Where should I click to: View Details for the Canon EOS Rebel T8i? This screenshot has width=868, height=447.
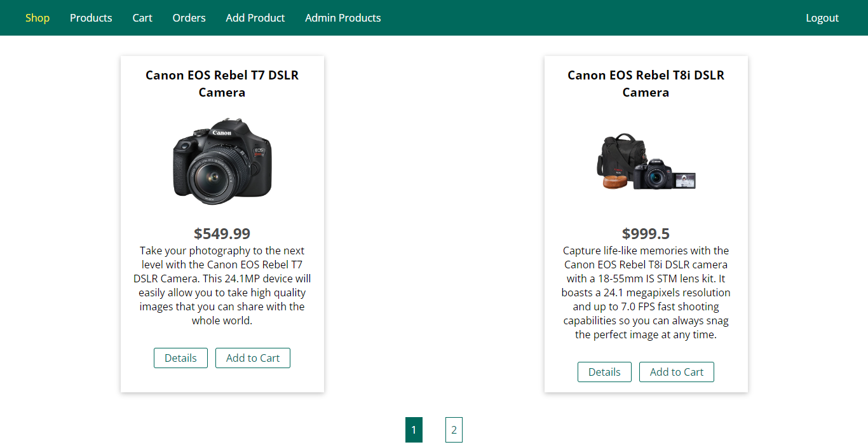click(x=604, y=371)
